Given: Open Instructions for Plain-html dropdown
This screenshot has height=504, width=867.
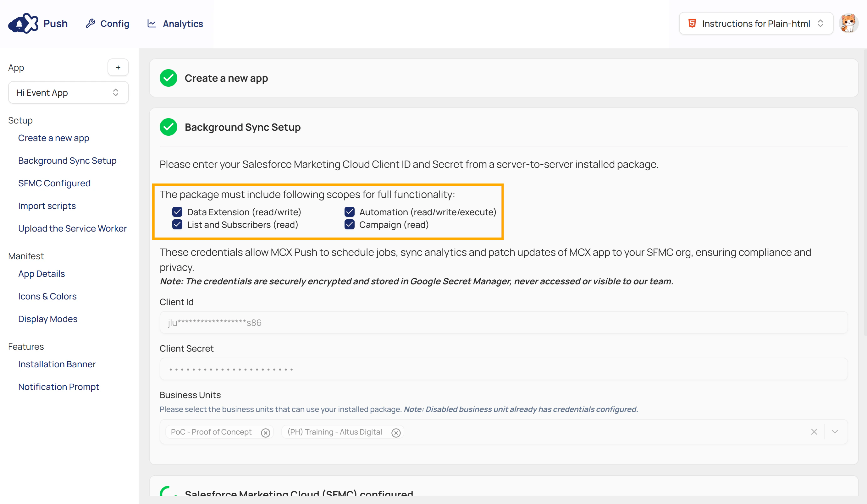Looking at the screenshot, I should 756,23.
